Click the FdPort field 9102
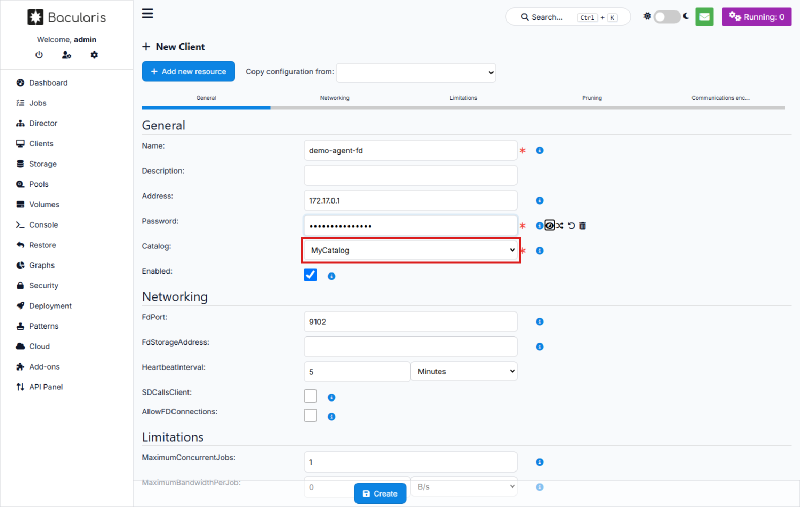 click(x=411, y=322)
